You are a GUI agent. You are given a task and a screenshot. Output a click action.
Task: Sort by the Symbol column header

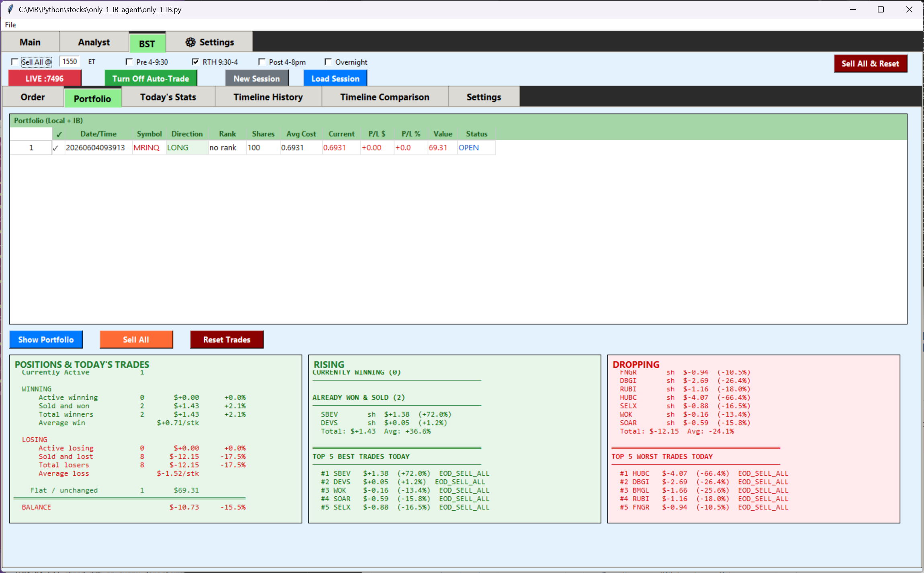tap(149, 134)
